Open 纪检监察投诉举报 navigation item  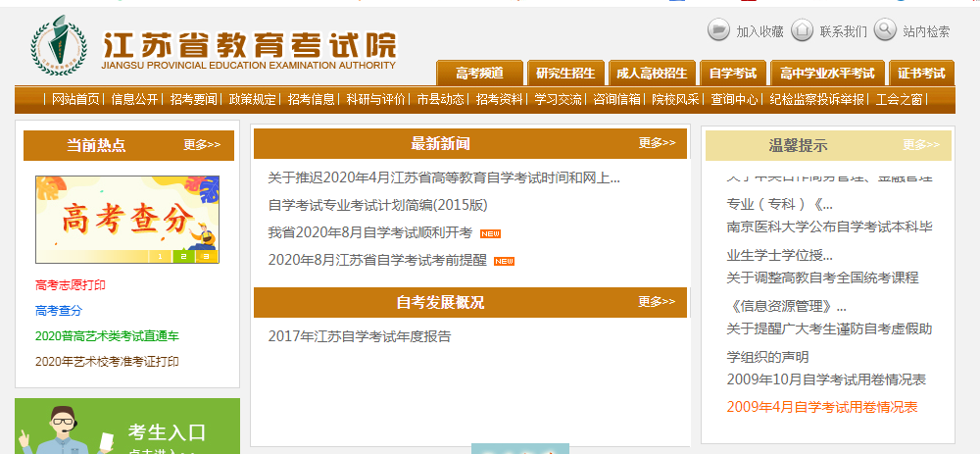[817, 99]
